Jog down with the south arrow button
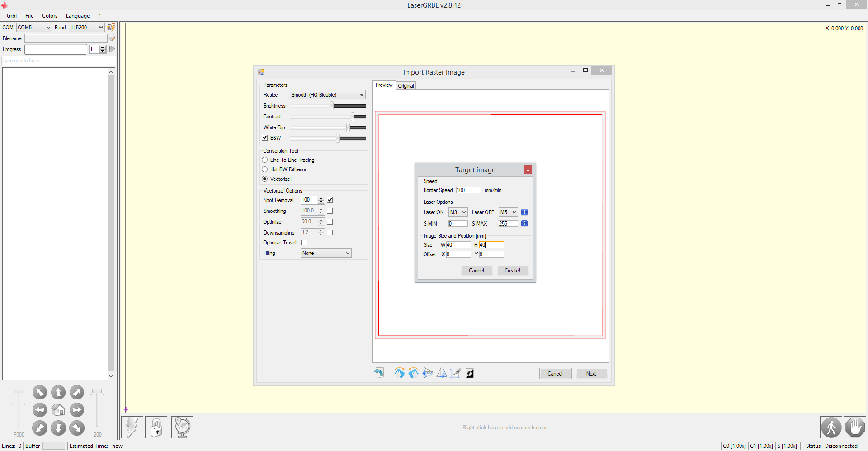This screenshot has height=451, width=868. tap(58, 428)
